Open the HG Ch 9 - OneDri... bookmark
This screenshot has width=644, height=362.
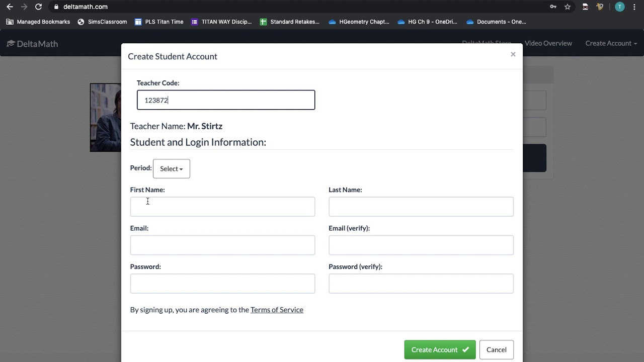[427, 22]
